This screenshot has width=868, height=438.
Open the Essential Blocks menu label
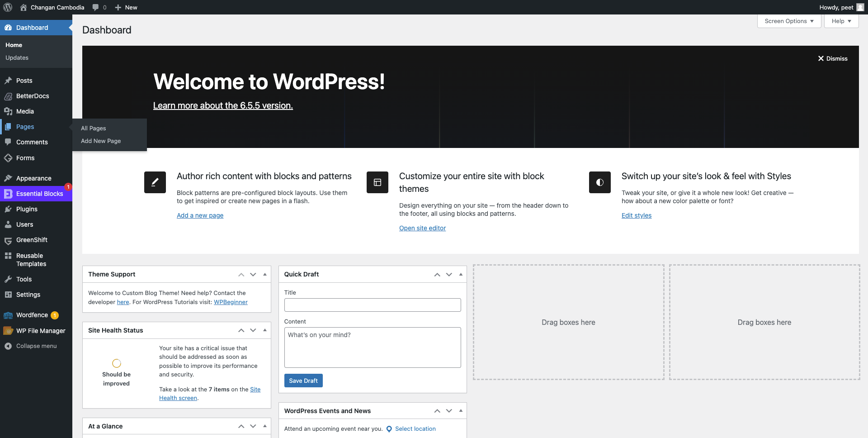40,194
